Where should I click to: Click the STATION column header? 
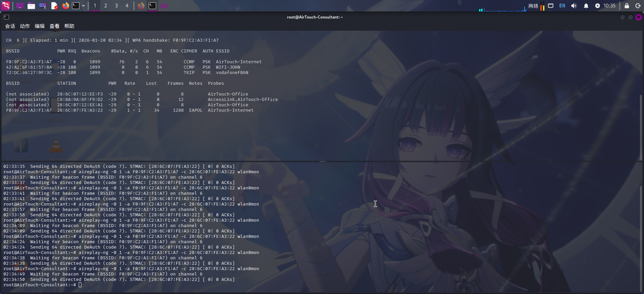pos(67,83)
